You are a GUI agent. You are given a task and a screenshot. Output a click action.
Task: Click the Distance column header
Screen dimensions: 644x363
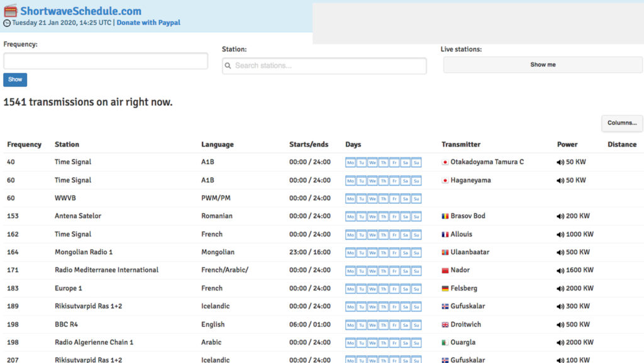click(x=622, y=145)
